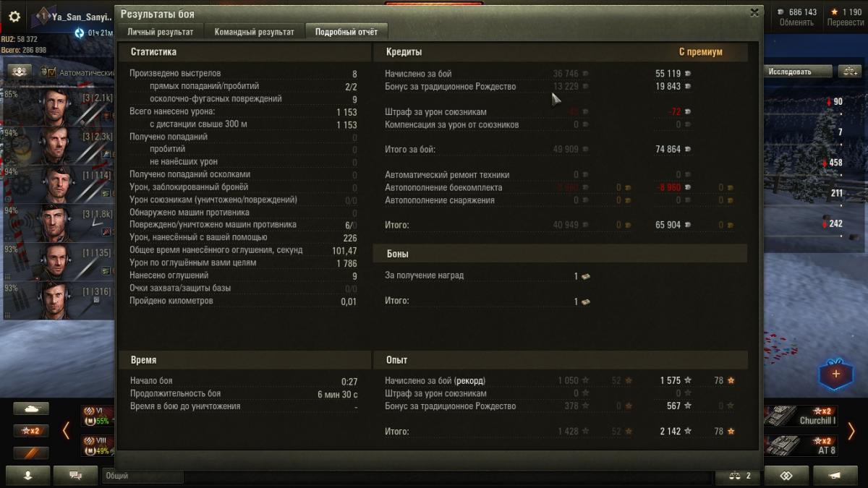This screenshot has height=488, width=868.
Task: Open the chat channels icon
Action: point(75,476)
